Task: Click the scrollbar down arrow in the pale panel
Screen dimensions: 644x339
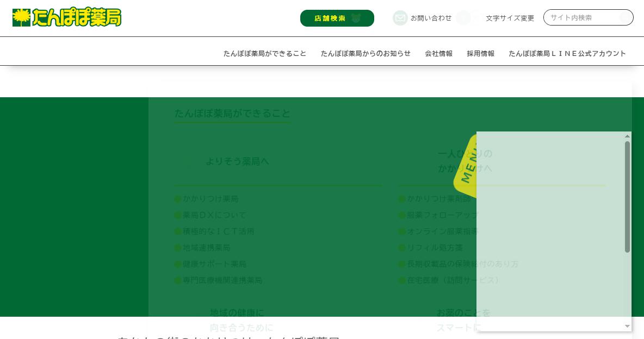Action: (627, 327)
